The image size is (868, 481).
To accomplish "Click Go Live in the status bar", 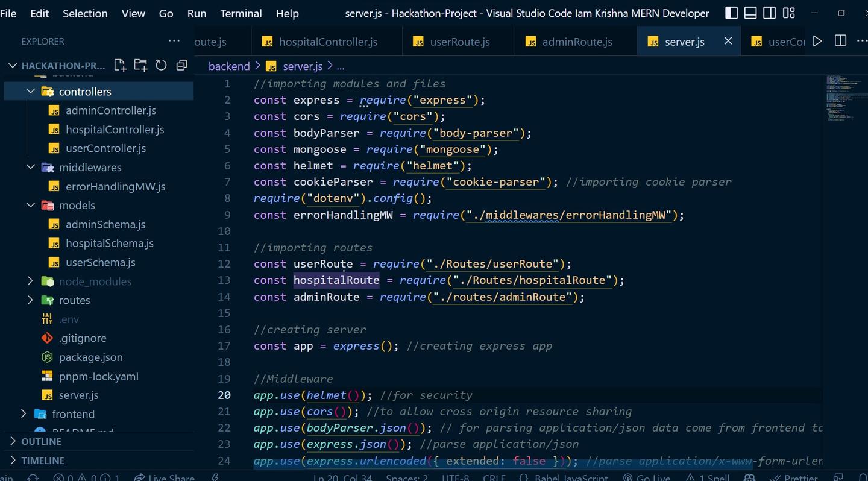I will pyautogui.click(x=647, y=477).
